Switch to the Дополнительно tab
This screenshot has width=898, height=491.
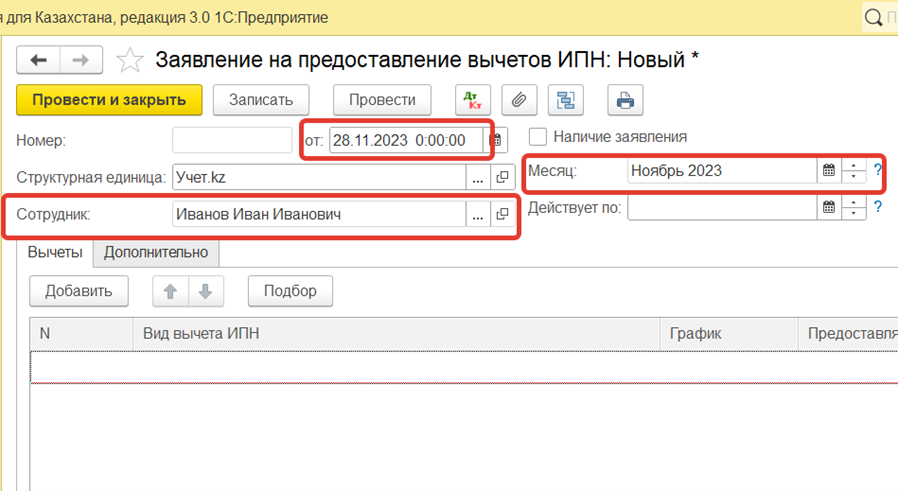pyautogui.click(x=156, y=253)
